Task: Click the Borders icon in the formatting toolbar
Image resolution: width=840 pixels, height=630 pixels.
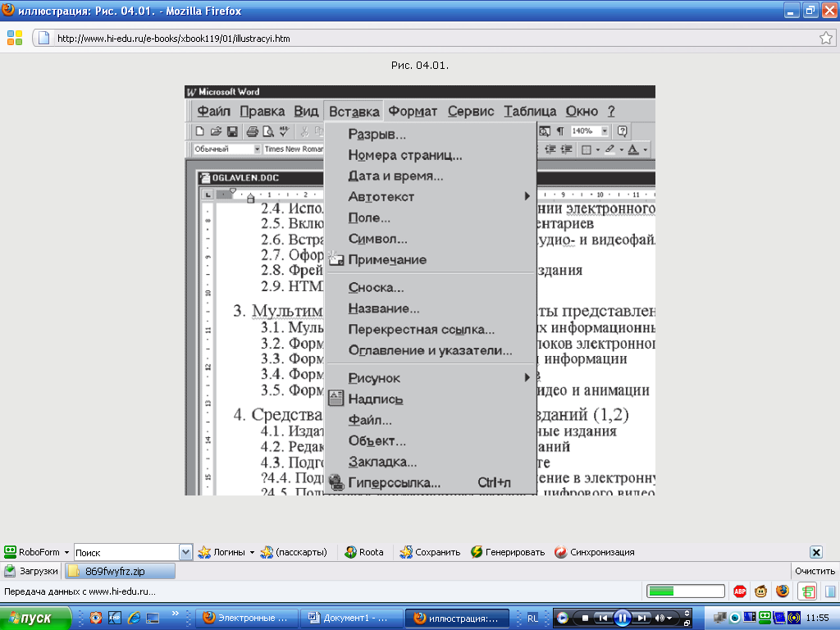Action: click(x=587, y=150)
